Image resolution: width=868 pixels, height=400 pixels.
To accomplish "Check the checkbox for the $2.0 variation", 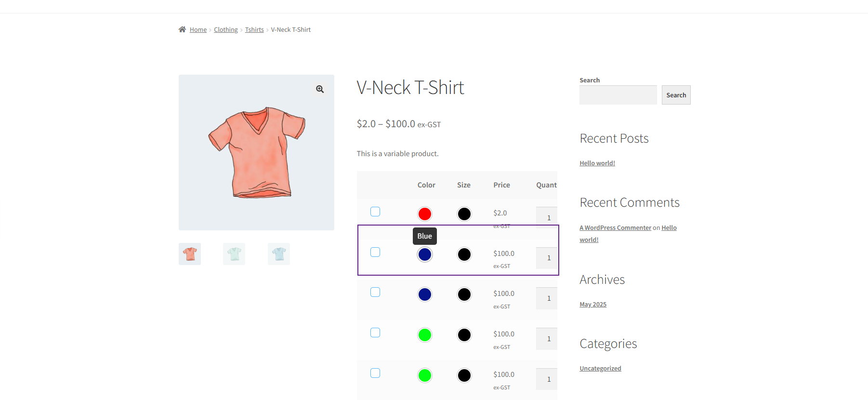I will (x=375, y=212).
